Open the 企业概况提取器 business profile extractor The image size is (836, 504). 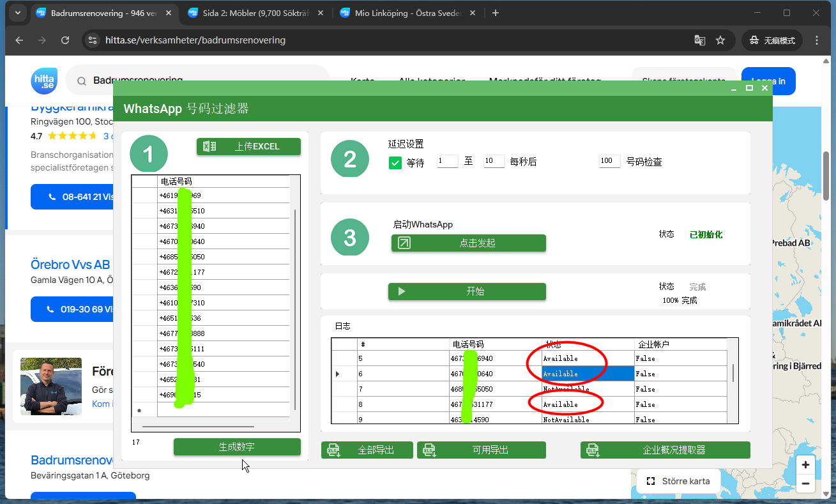click(665, 450)
